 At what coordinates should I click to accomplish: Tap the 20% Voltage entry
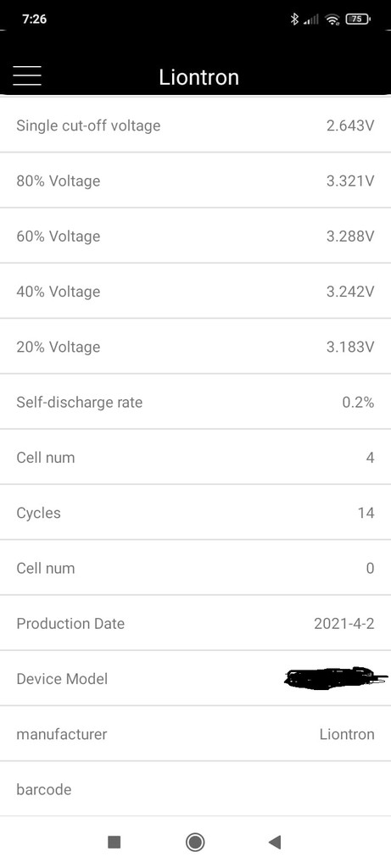point(195,347)
